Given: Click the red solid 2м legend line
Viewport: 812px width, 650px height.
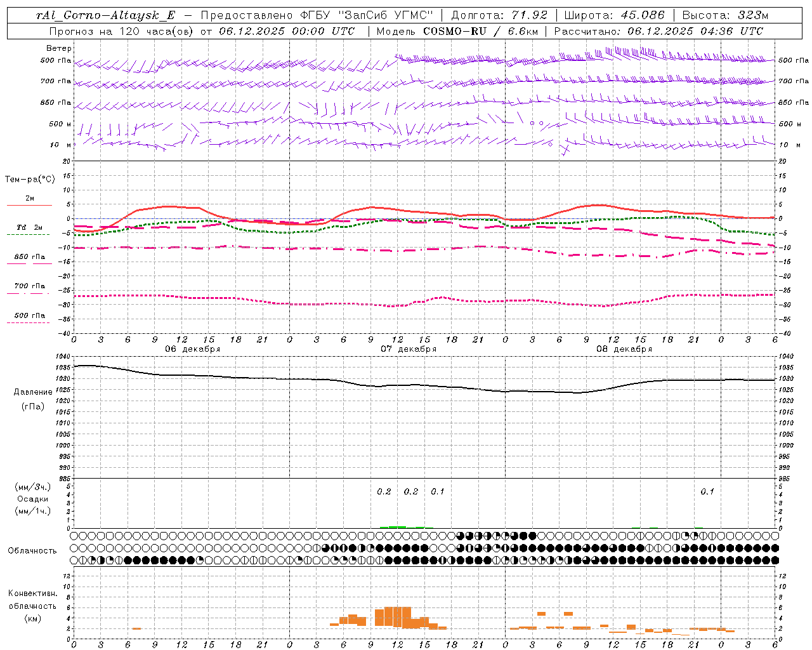Looking at the screenshot, I should click(29, 205).
